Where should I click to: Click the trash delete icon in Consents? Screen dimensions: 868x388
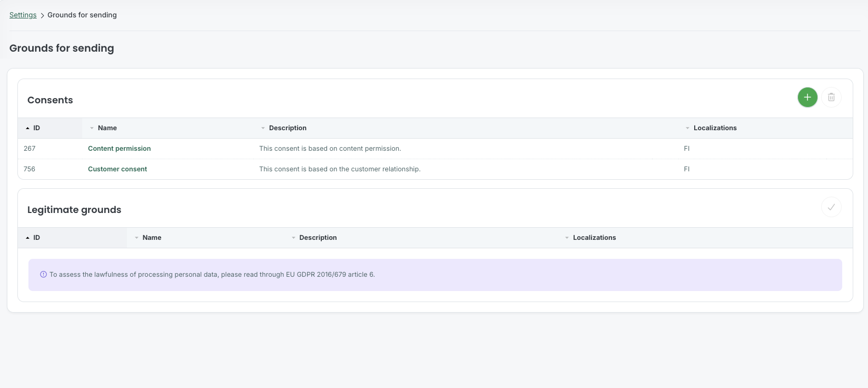pyautogui.click(x=831, y=97)
